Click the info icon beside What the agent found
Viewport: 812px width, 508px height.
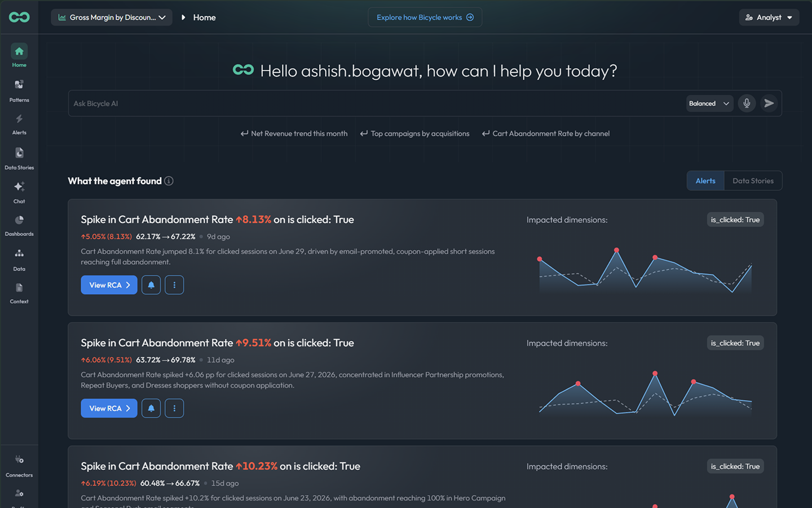coord(169,181)
